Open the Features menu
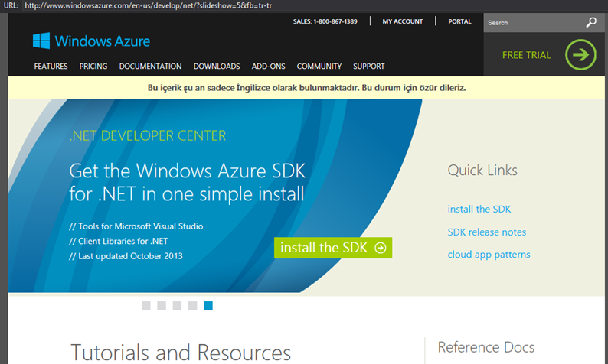Viewport: 608px width, 364px height. point(51,67)
